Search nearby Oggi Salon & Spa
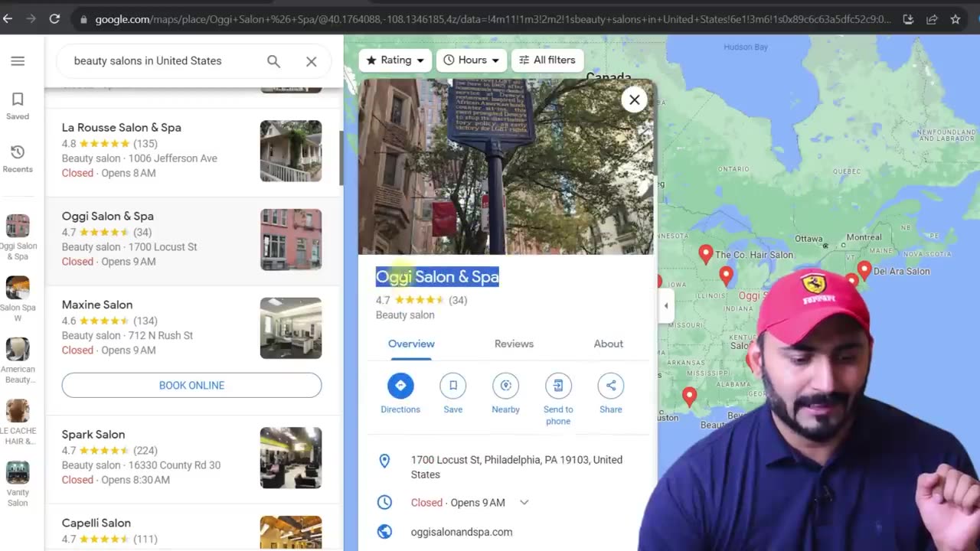The height and width of the screenshot is (551, 980). (x=505, y=393)
